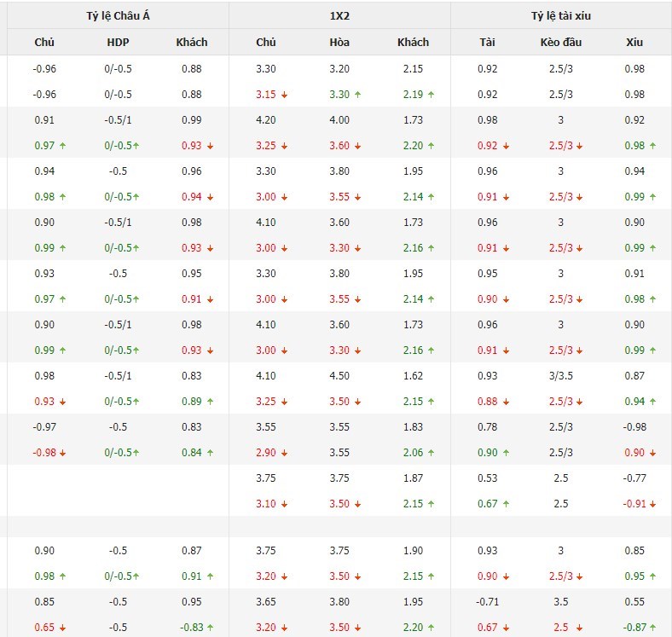Click the 4.50 draw odds value
The height and width of the screenshot is (637, 672).
click(339, 376)
